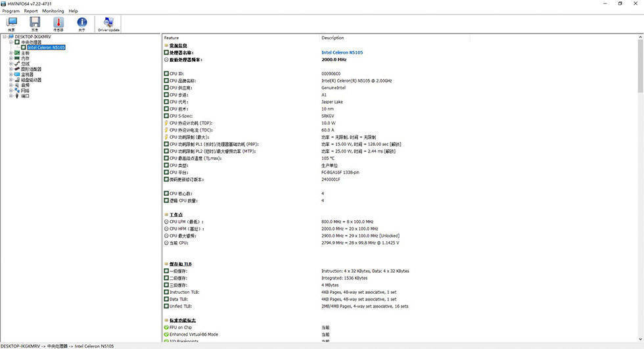Viewport: 644px width, 349px height.
Task: Click the bus icon beside 总线
Action: point(17,64)
